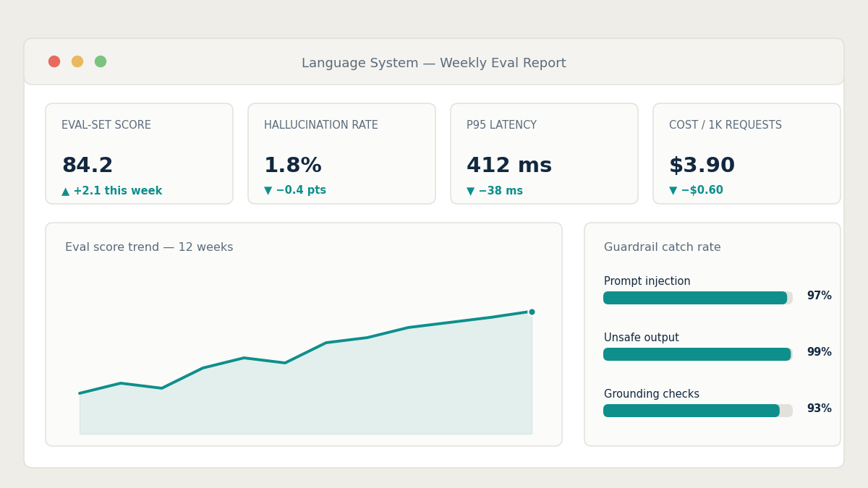Click the latest data point on trend line
This screenshot has width=868, height=488.
(x=532, y=312)
